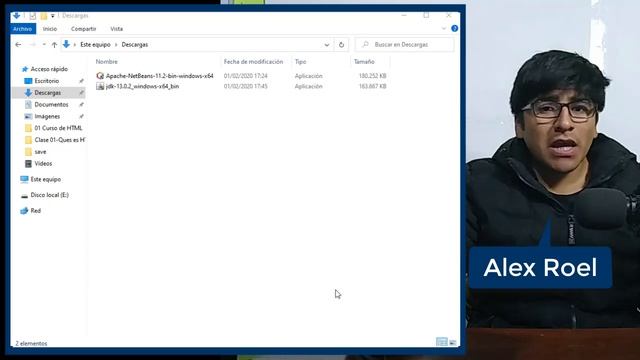
Task: Close the Descargas window
Action: pos(449,16)
